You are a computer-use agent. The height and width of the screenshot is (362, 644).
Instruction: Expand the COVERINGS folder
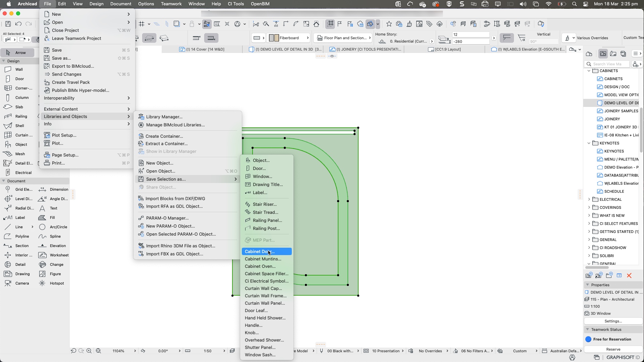(x=589, y=207)
